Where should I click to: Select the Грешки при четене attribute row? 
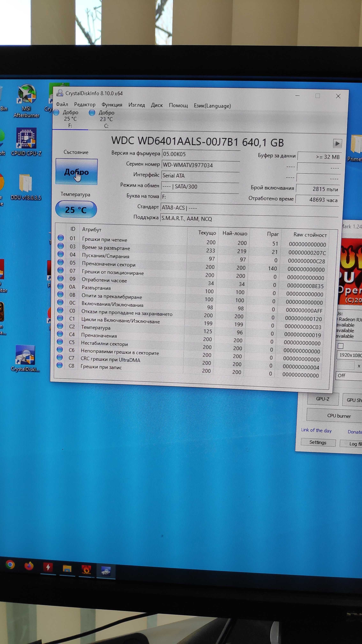[x=192, y=241]
